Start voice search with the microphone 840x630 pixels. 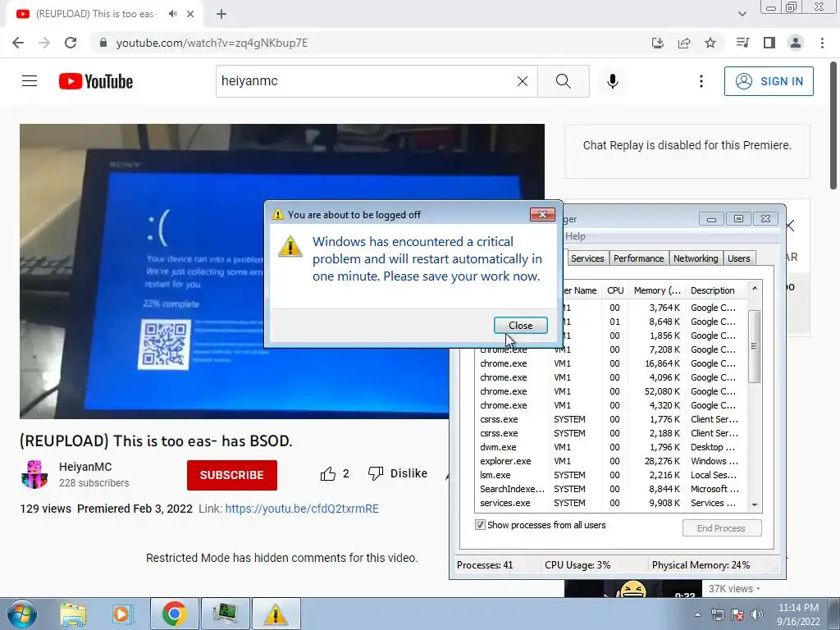pos(612,81)
